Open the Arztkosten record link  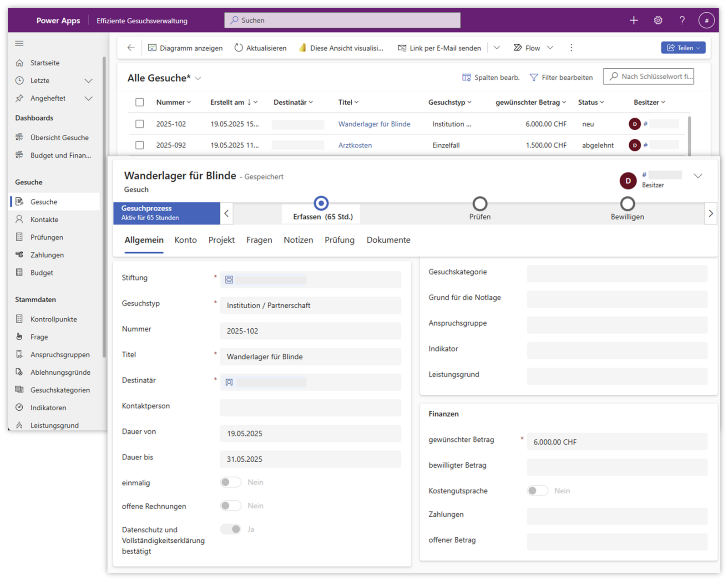tap(355, 145)
